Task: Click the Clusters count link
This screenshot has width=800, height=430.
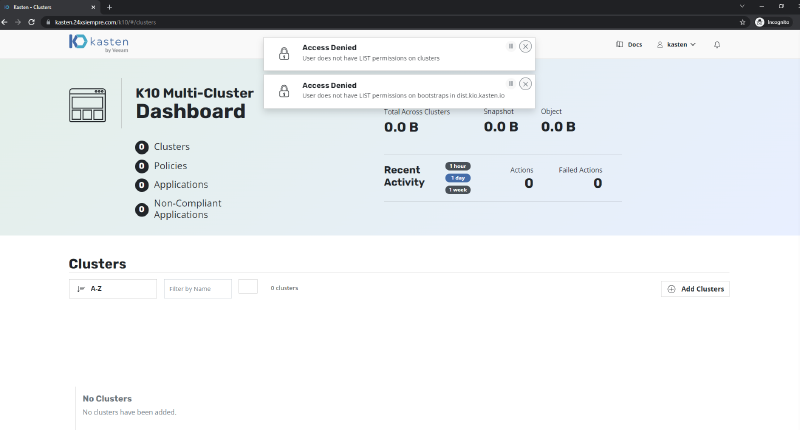Action: [x=162, y=147]
